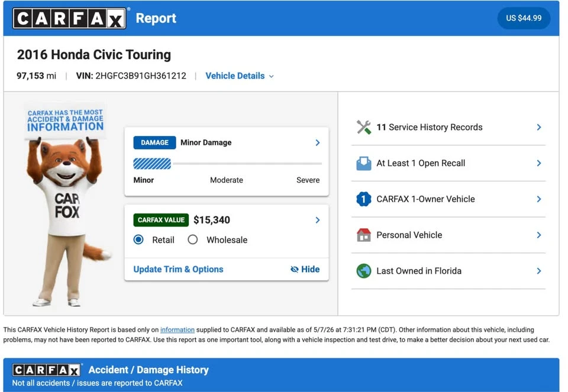Viewport: 568px width, 392px height.
Task: Open Minor Damage details chevron
Action: [318, 142]
